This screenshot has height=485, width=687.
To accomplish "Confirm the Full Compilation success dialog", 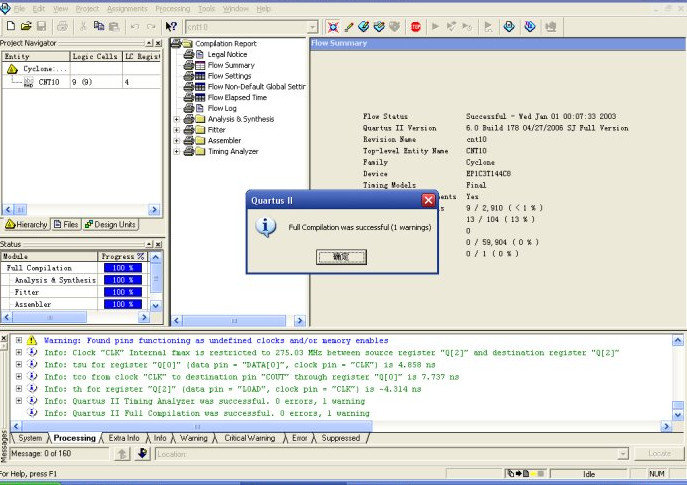I will (341, 257).
